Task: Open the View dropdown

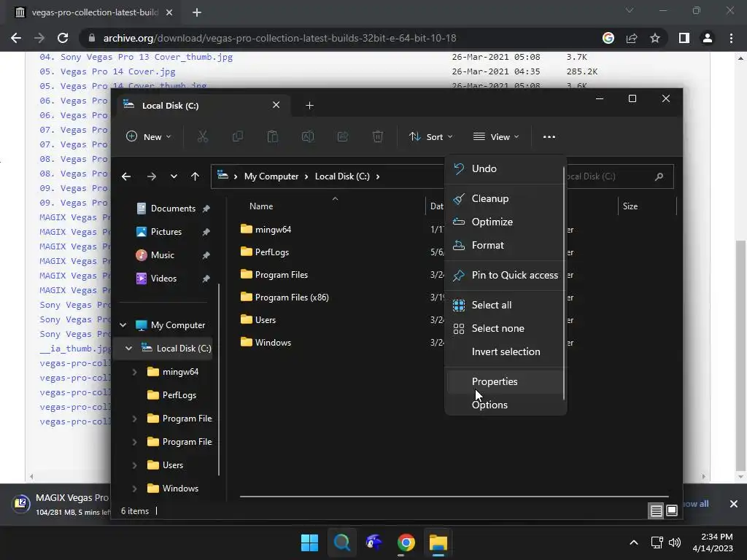Action: point(496,136)
